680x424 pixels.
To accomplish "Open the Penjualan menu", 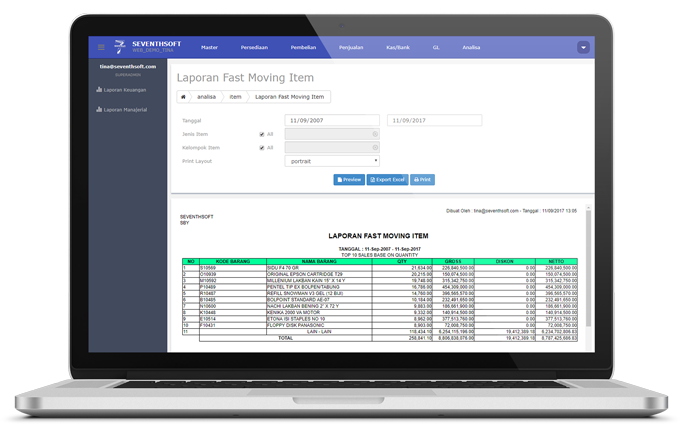I will click(350, 47).
